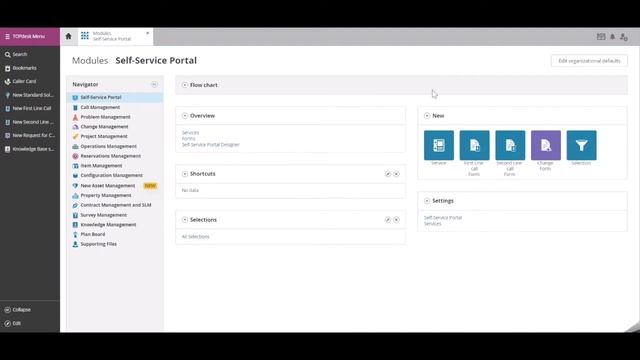Image resolution: width=640 pixels, height=360 pixels.
Task: Create a new Service tile
Action: point(439,145)
